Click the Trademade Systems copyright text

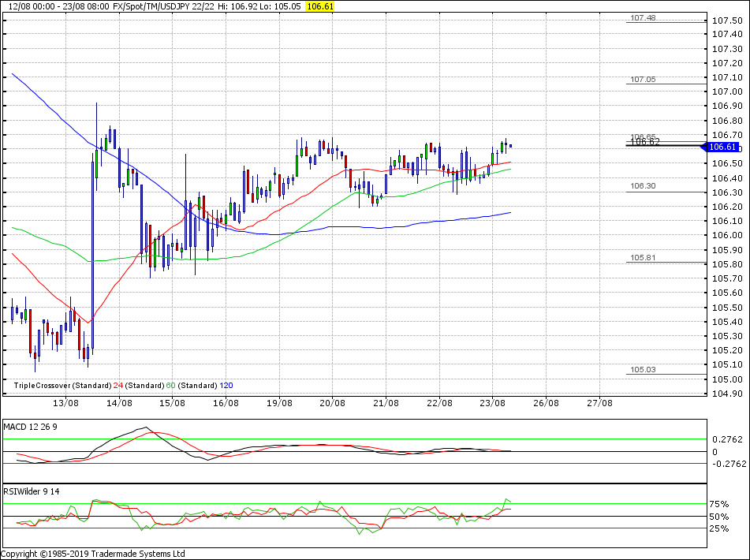(93, 554)
